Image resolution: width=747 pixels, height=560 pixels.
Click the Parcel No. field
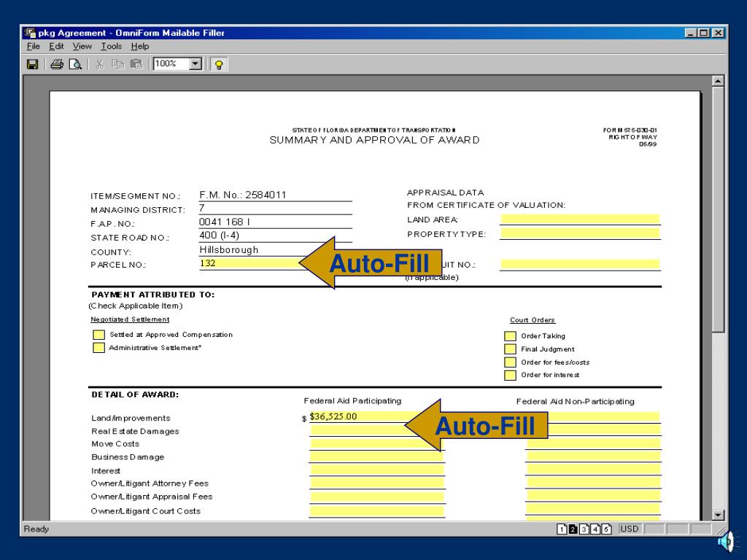275,263
